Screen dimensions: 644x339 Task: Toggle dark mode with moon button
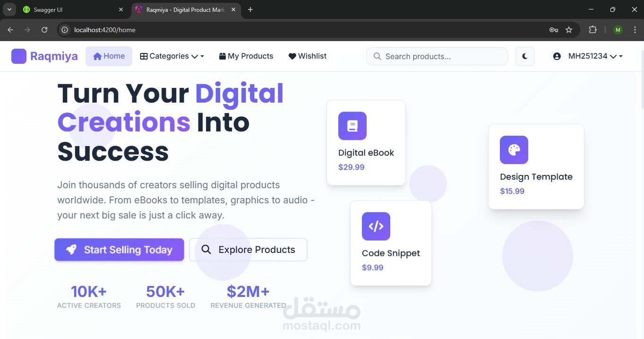525,56
